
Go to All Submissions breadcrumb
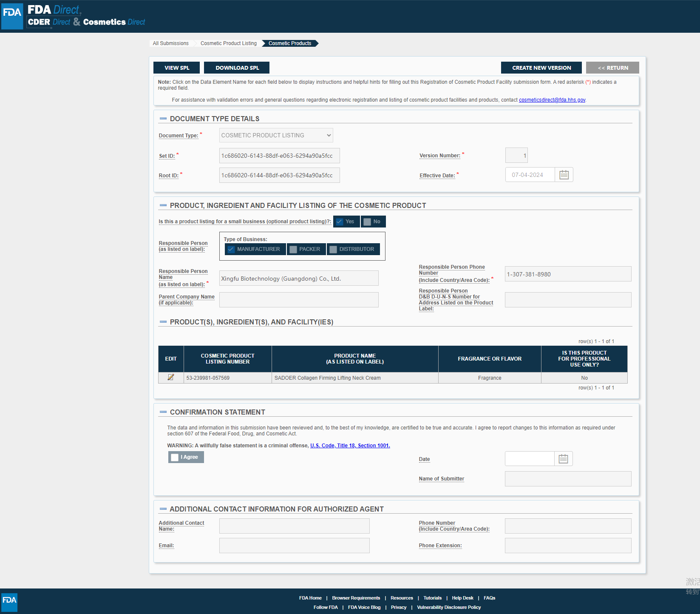170,43
